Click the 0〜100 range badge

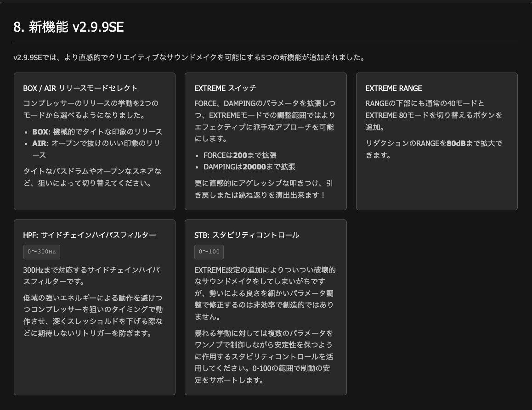(x=209, y=252)
